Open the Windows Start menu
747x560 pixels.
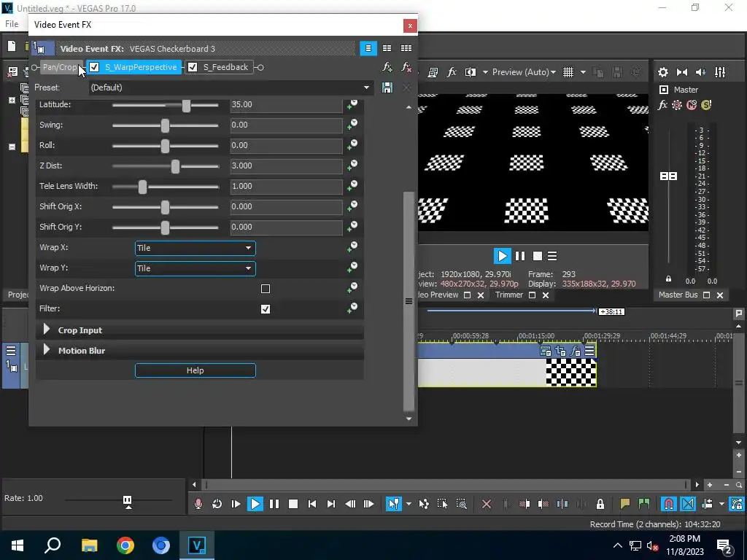pyautogui.click(x=18, y=545)
